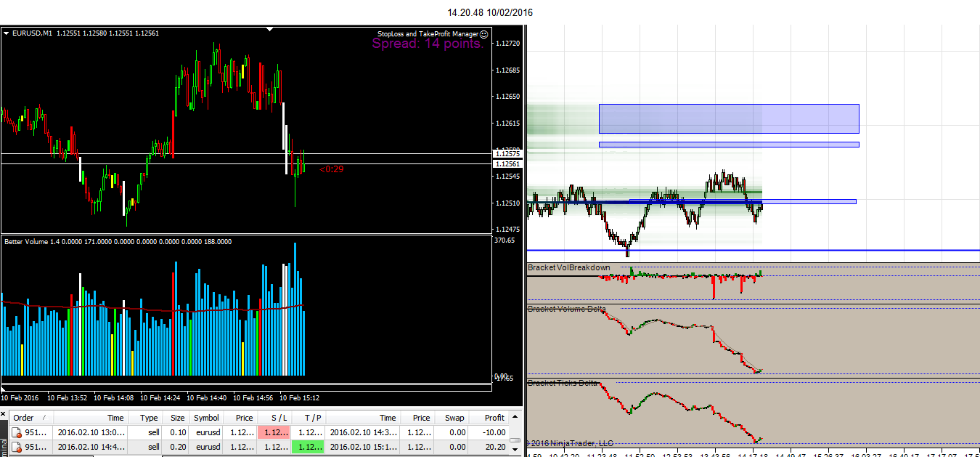Sort by the Type column header
Viewport: 980px width, 457px height.
click(x=145, y=418)
